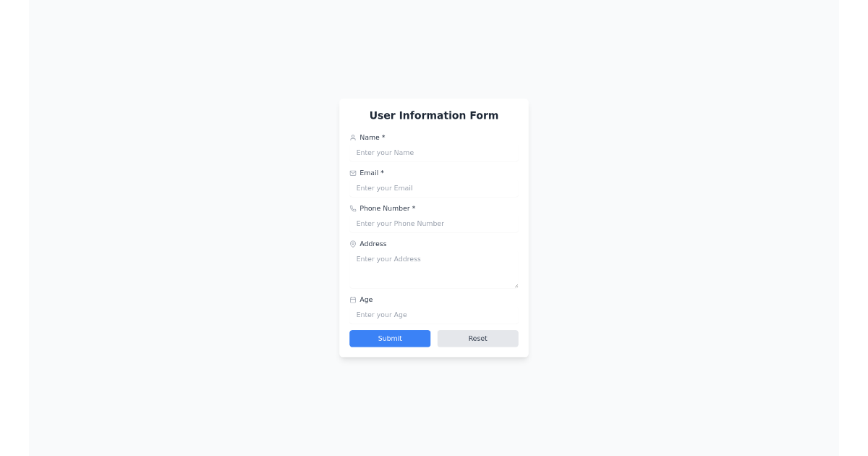This screenshot has height=456, width=868.
Task: Click the location pin icon beside Address
Action: tap(352, 244)
